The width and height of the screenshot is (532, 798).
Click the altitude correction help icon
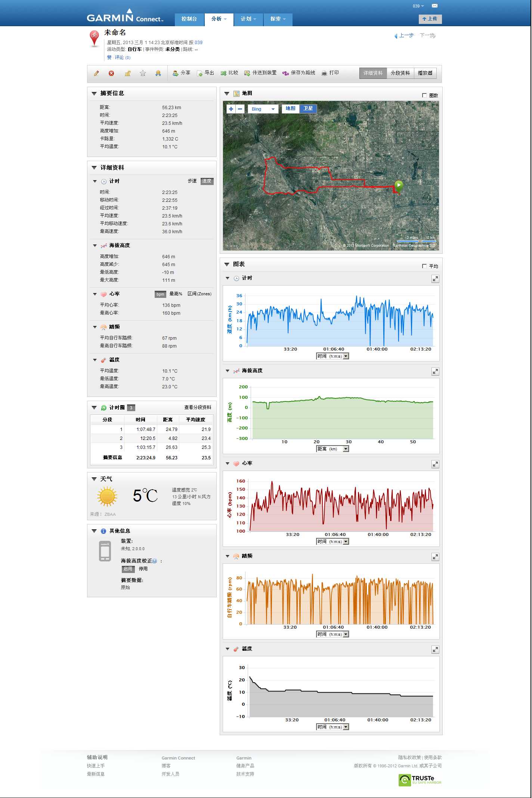pyautogui.click(x=155, y=561)
